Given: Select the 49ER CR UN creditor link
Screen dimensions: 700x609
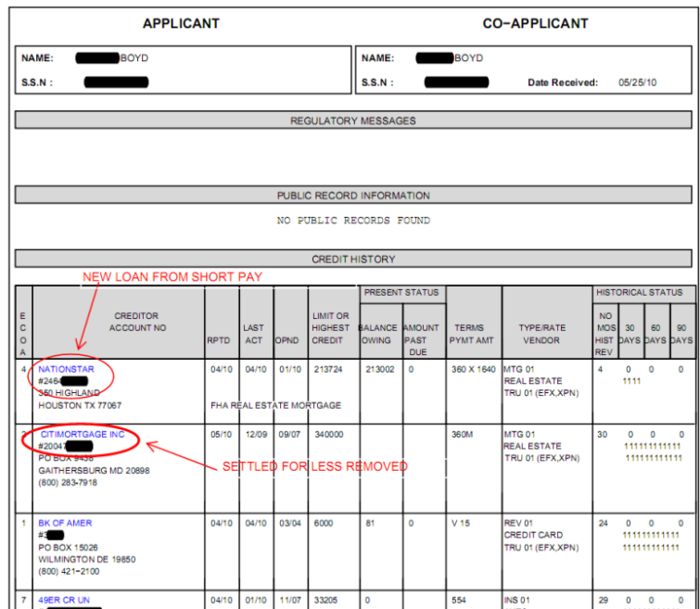Looking at the screenshot, I should coord(65,599).
